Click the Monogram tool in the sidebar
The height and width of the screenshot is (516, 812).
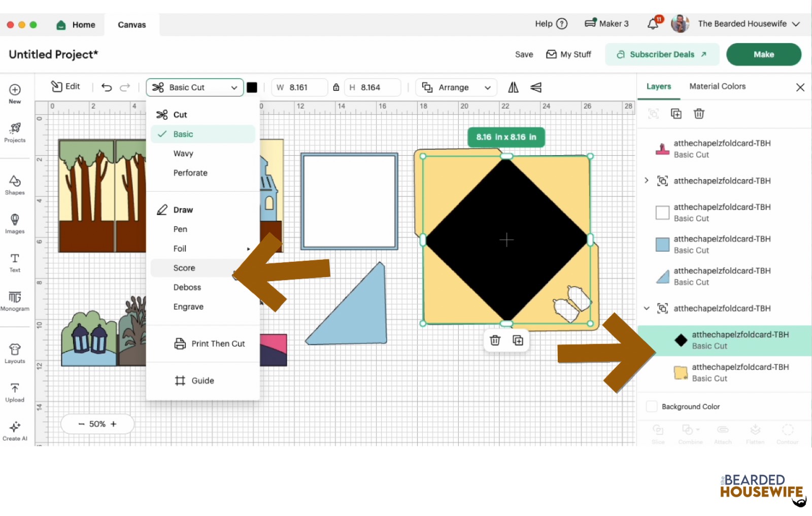point(15,300)
